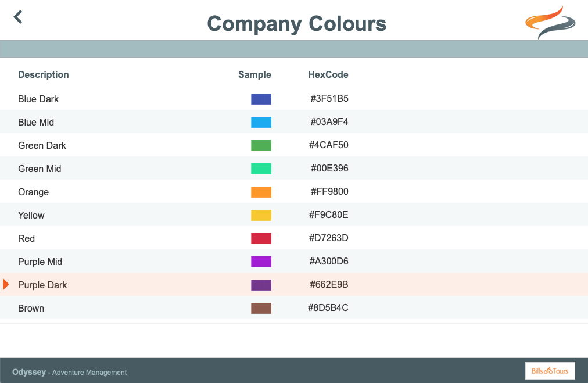Select the Orange description
Viewport: 588px width, 383px height.
33,192
